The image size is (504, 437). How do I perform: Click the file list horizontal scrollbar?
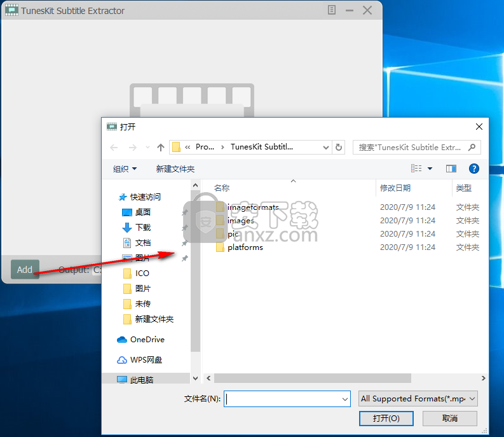(x=313, y=378)
